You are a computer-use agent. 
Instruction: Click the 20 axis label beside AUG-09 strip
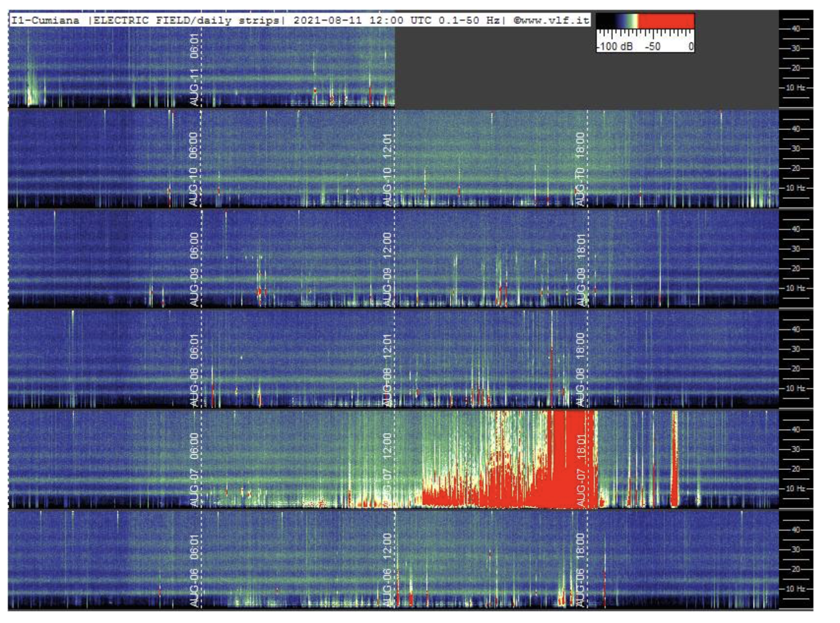[x=796, y=269]
